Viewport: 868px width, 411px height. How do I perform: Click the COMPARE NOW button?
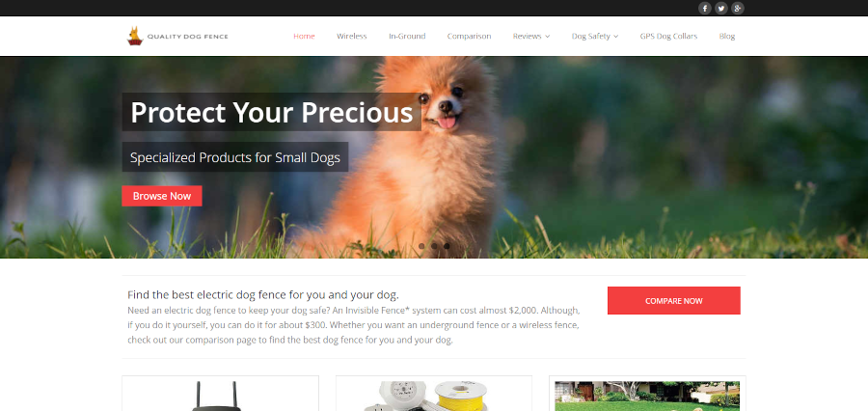pos(674,301)
